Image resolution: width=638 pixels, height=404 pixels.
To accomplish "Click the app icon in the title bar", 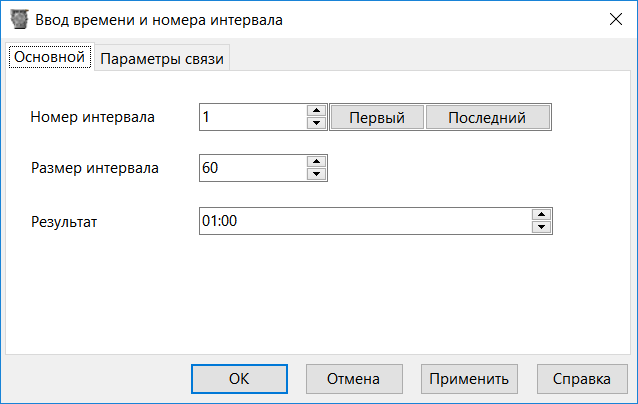I will coord(19,20).
